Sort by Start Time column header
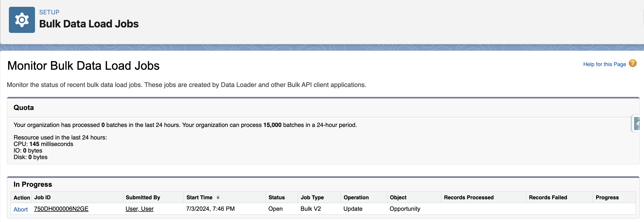Image resolution: width=644 pixels, height=222 pixels. pyautogui.click(x=200, y=197)
